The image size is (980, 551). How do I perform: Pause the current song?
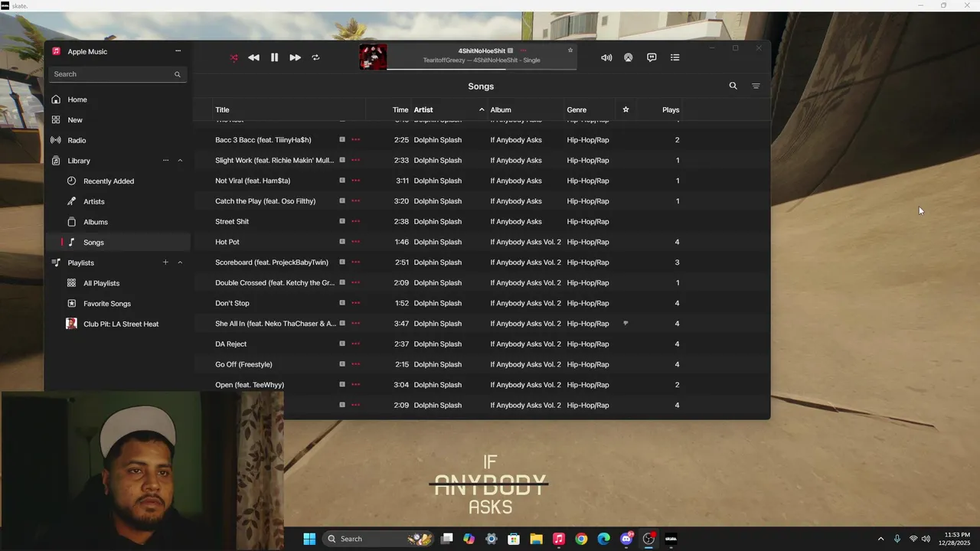pyautogui.click(x=274, y=57)
